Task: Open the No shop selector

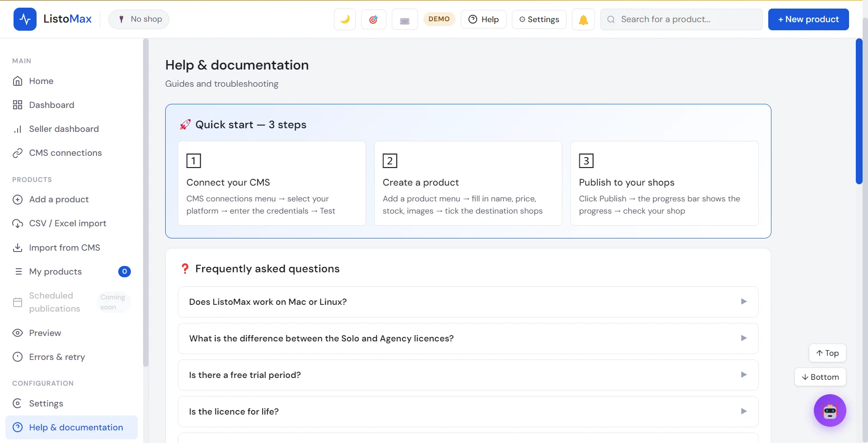Action: [x=139, y=19]
